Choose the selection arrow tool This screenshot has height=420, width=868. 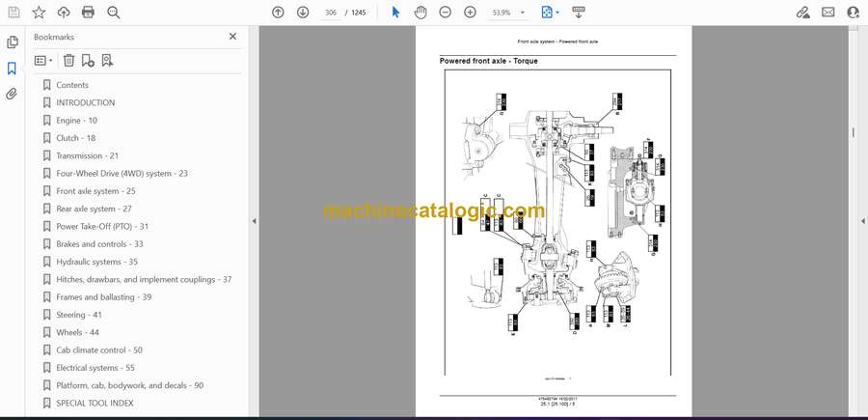pyautogui.click(x=395, y=13)
